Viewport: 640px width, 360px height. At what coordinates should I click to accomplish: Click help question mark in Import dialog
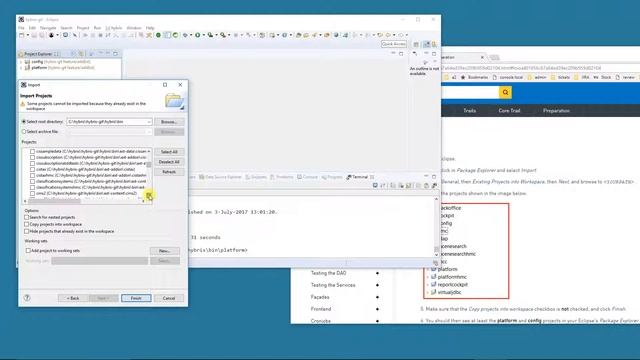pos(27,298)
